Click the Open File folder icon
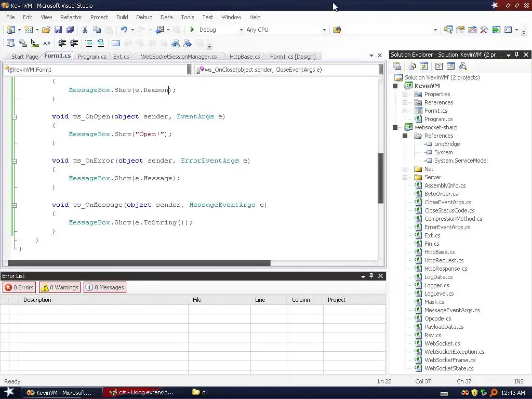The image size is (532, 399). tap(46, 30)
